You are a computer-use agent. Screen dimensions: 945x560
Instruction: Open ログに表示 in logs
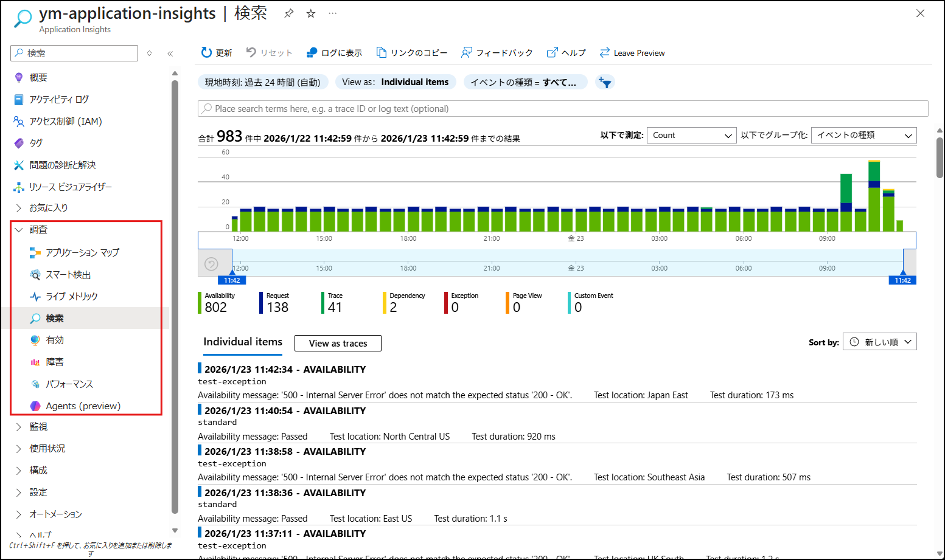334,53
